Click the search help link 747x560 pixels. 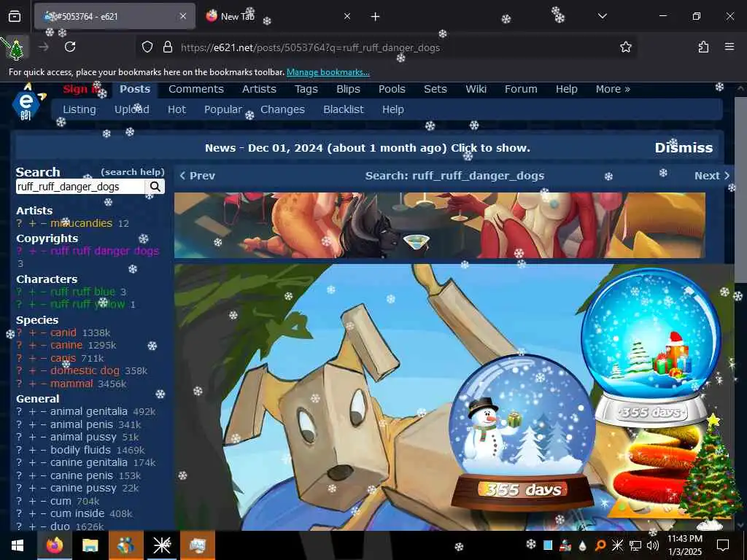tap(133, 172)
